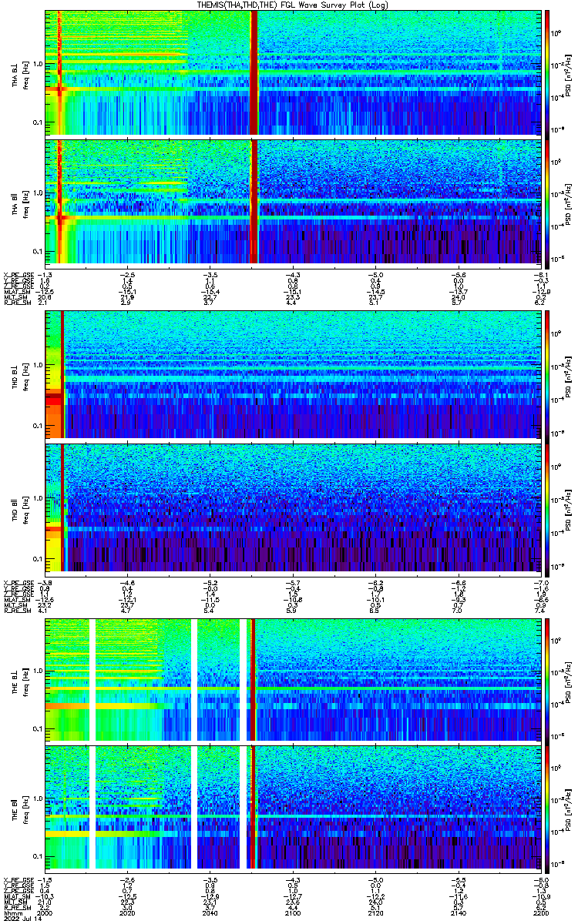Click the 2040 time tick label

pyautogui.click(x=210, y=914)
